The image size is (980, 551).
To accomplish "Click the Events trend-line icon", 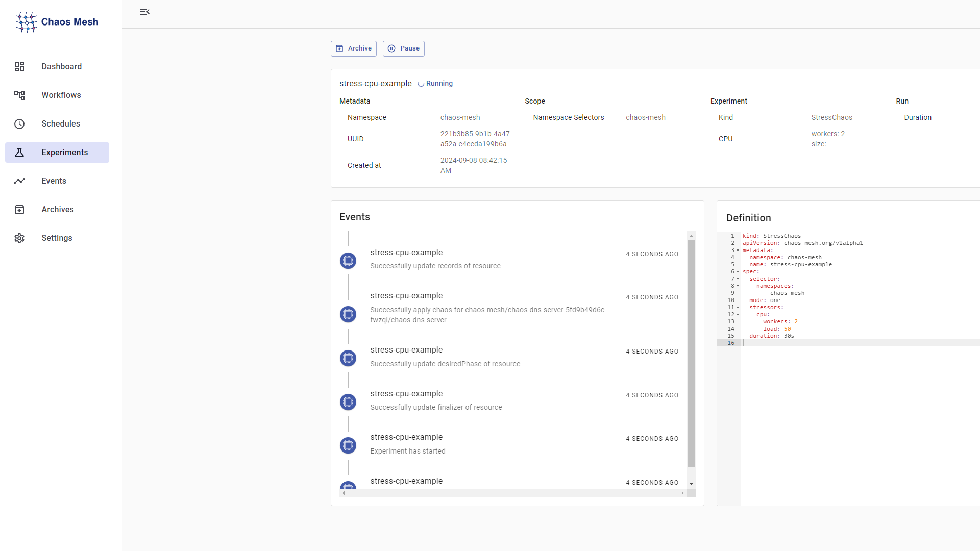I will (19, 181).
